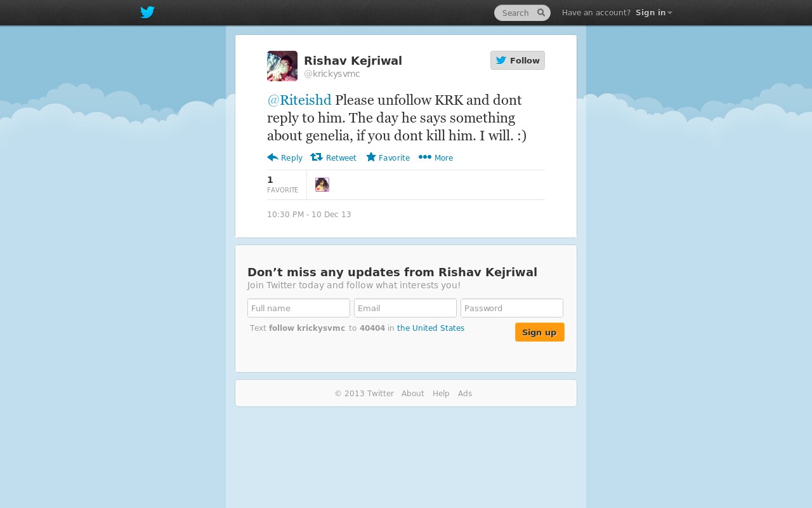Viewport: 812px width, 508px height.
Task: Follow Rishav Kejriwal
Action: [518, 60]
